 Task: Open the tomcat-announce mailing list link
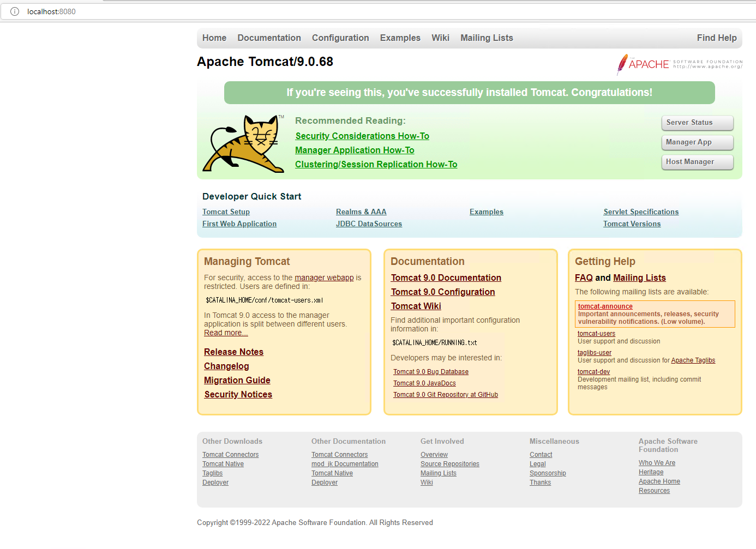pyautogui.click(x=605, y=306)
